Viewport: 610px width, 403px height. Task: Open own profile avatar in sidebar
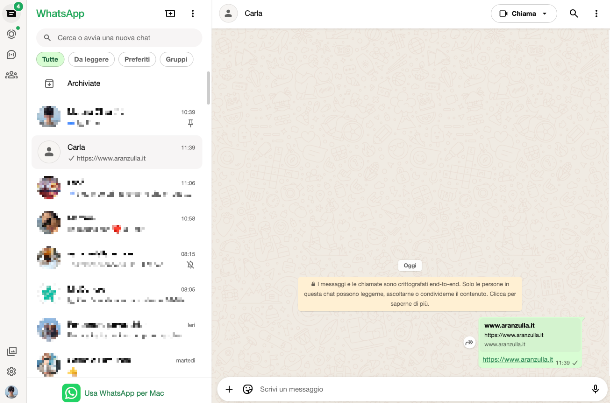11,392
